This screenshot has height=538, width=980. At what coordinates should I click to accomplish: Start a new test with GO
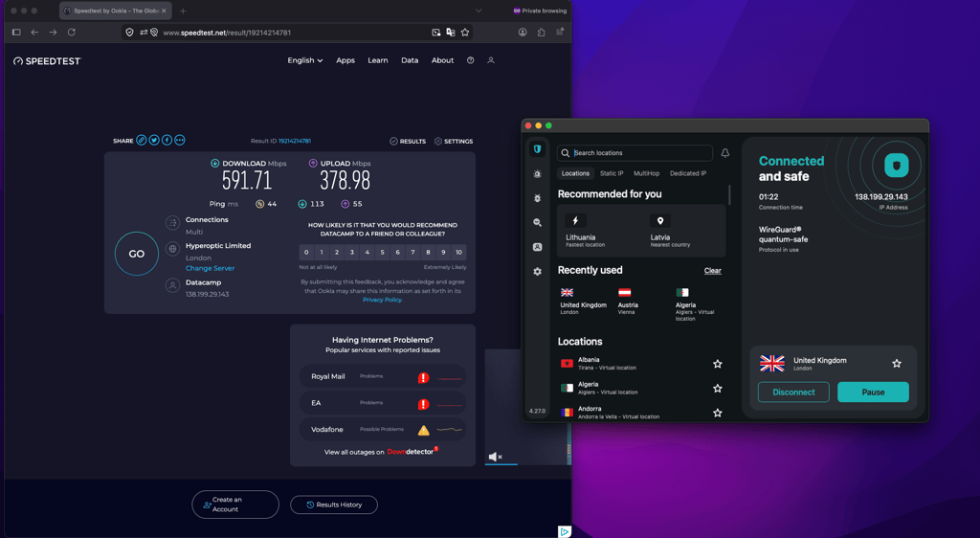136,254
